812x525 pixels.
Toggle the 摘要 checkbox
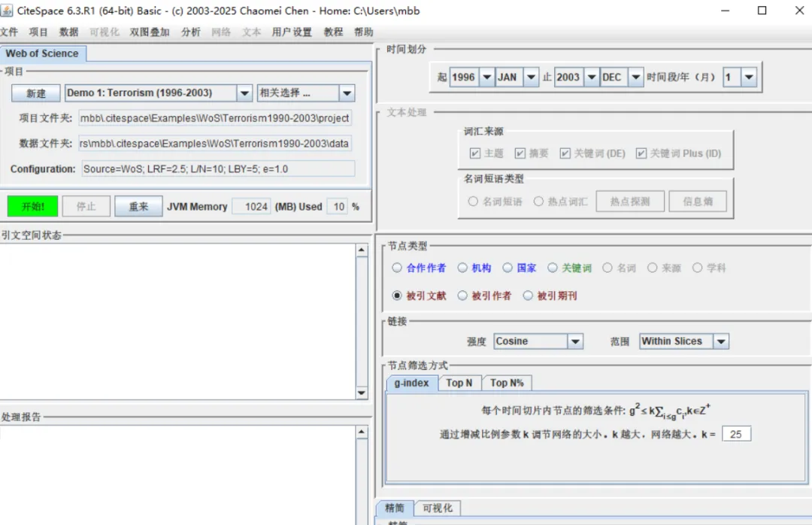[520, 153]
